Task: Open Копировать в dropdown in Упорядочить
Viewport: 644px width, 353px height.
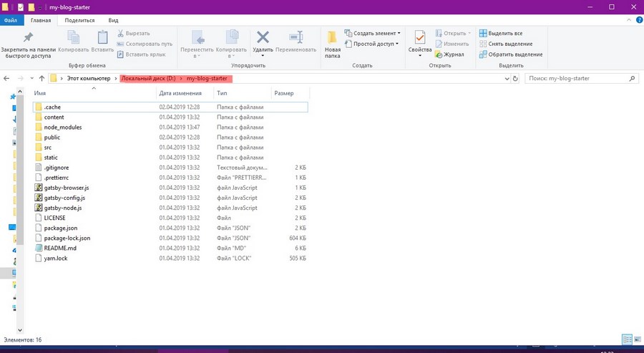Action: tap(231, 44)
